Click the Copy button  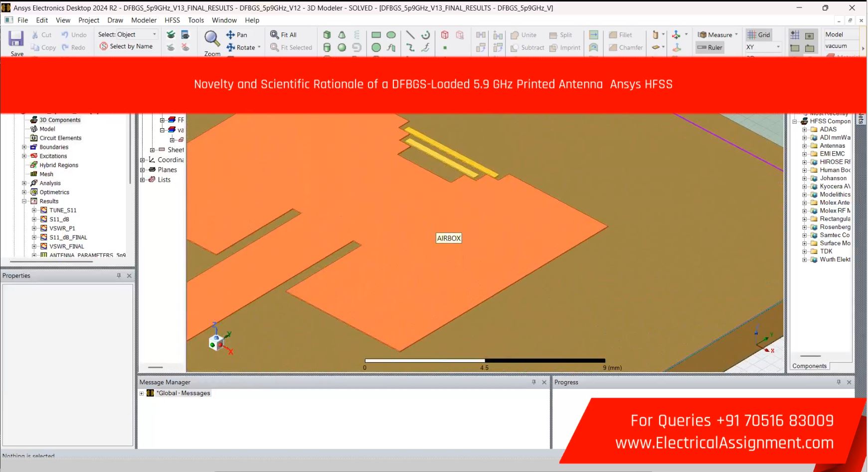[43, 47]
